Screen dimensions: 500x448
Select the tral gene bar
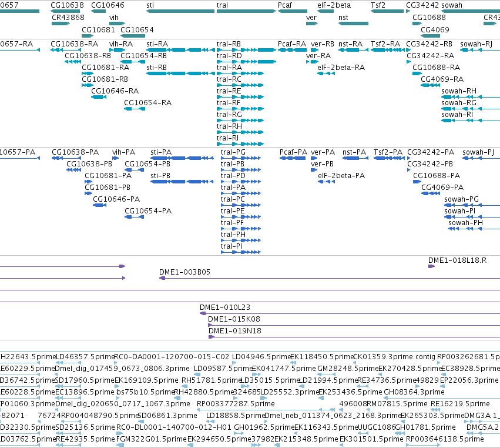(x=246, y=11)
